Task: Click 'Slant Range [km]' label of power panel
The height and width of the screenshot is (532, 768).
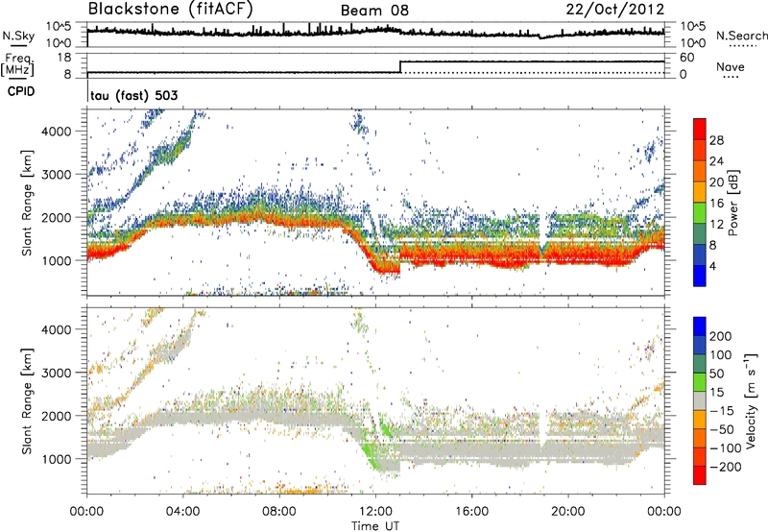Action: pyautogui.click(x=27, y=203)
